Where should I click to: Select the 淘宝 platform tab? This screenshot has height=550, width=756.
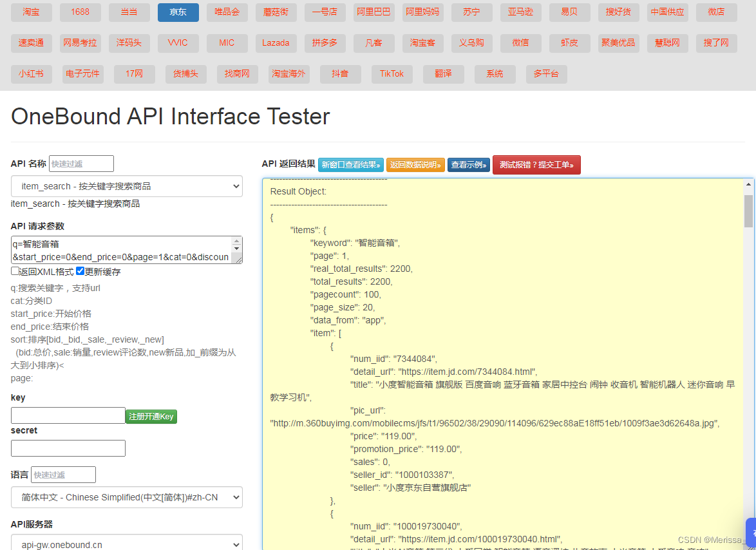coord(32,12)
